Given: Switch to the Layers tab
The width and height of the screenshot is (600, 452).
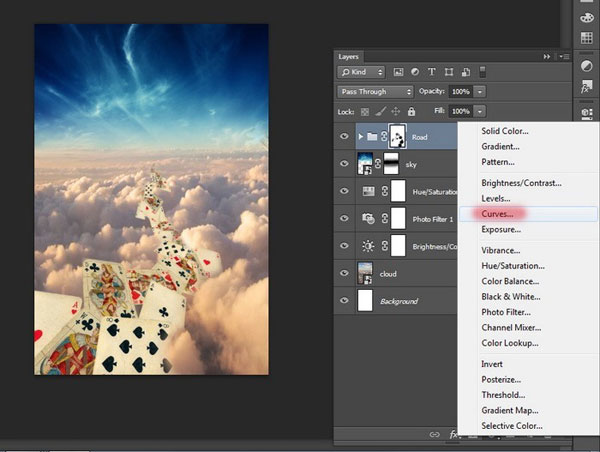Looking at the screenshot, I should (x=348, y=57).
